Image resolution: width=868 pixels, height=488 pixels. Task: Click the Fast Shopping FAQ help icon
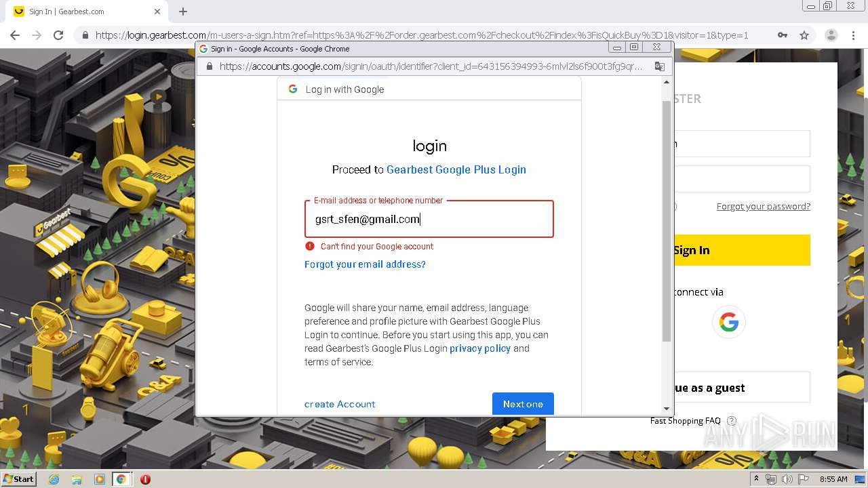click(731, 421)
